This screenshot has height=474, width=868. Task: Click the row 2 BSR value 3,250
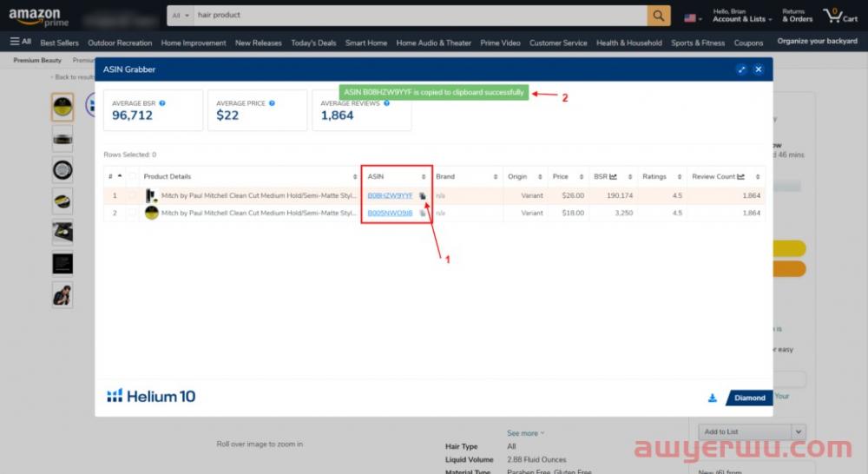pos(623,213)
